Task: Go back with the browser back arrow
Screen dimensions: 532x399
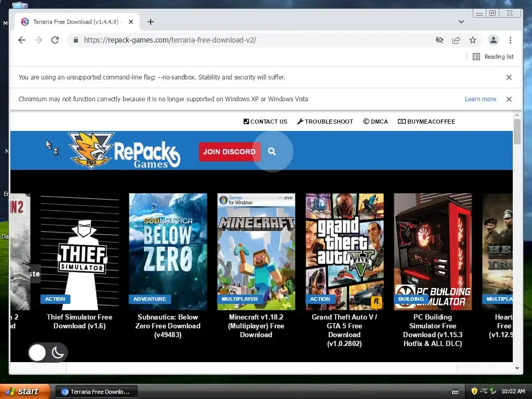Action: tap(22, 40)
